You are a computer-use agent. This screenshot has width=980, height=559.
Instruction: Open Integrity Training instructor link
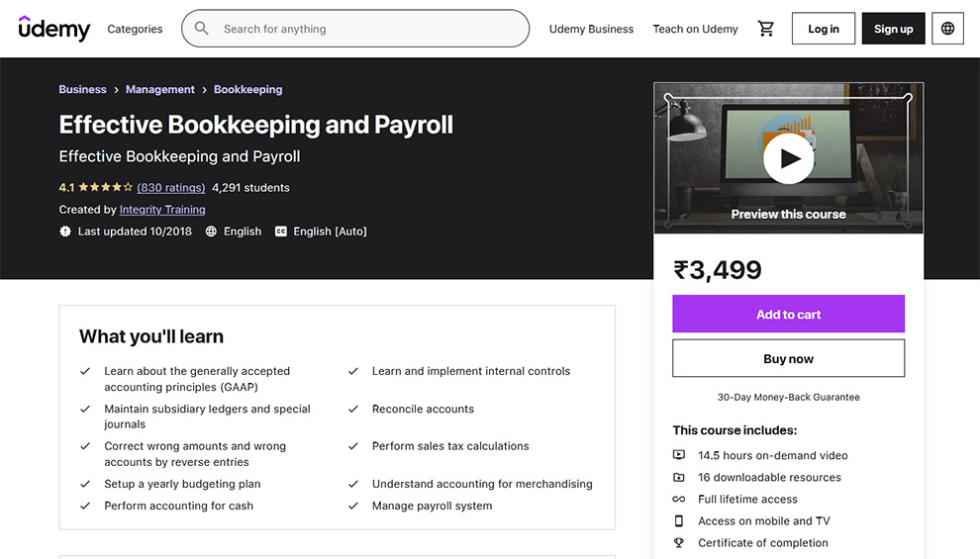coord(162,209)
